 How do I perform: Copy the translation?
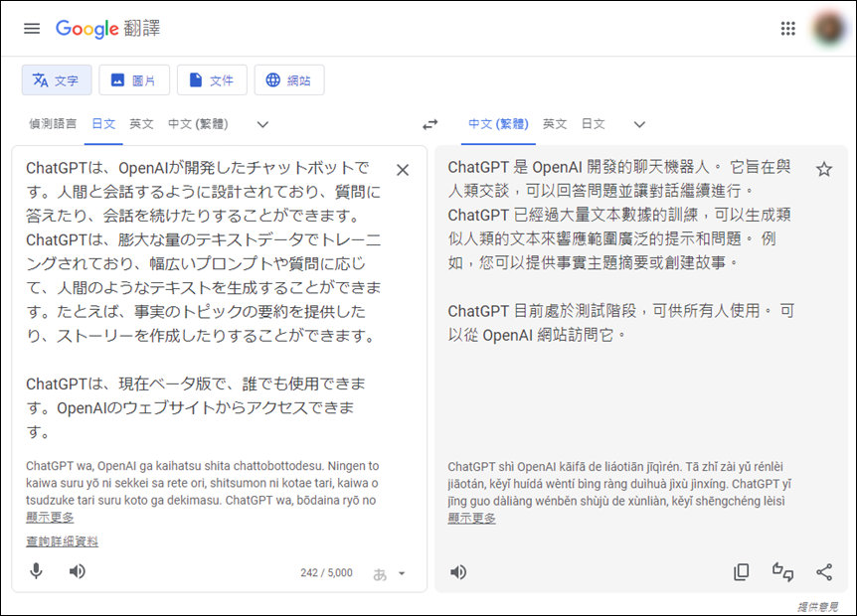point(741,571)
